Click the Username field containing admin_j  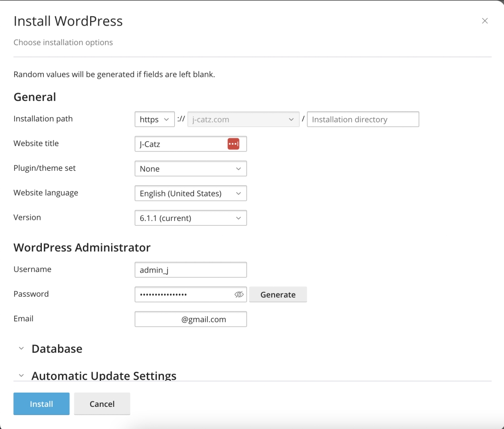[190, 270]
